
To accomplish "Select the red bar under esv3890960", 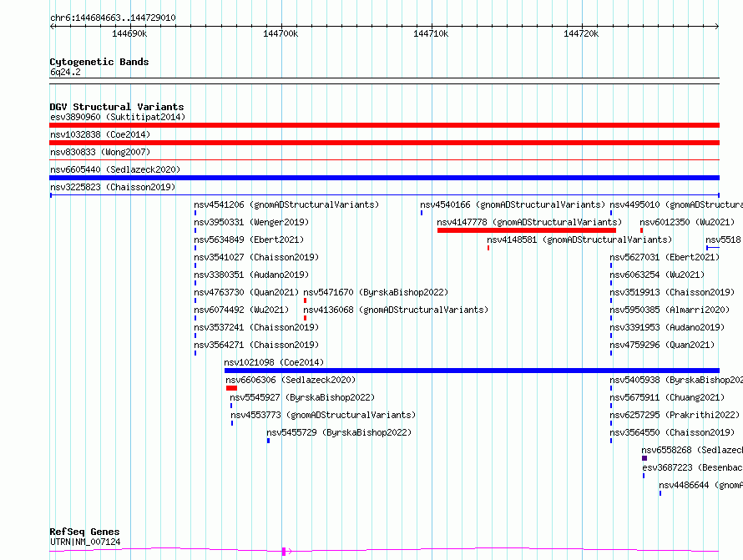I will [x=384, y=125].
